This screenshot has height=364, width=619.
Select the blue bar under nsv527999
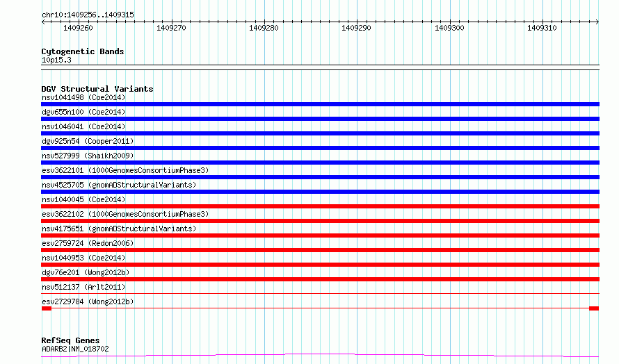(320, 163)
